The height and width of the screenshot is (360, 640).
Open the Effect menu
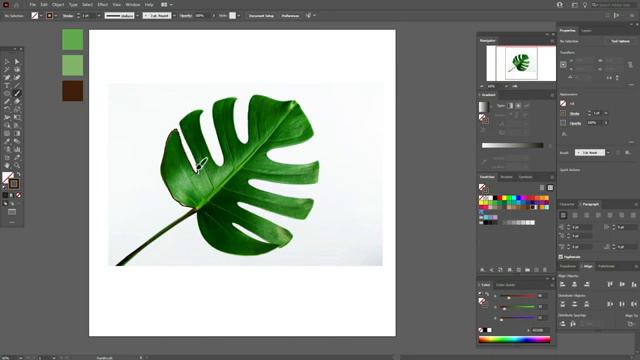pyautogui.click(x=102, y=4)
